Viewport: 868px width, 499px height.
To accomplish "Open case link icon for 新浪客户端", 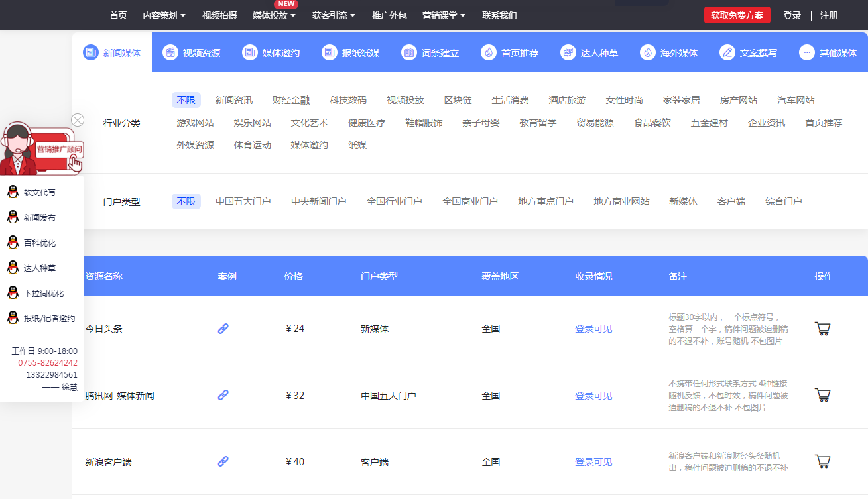I will (223, 461).
